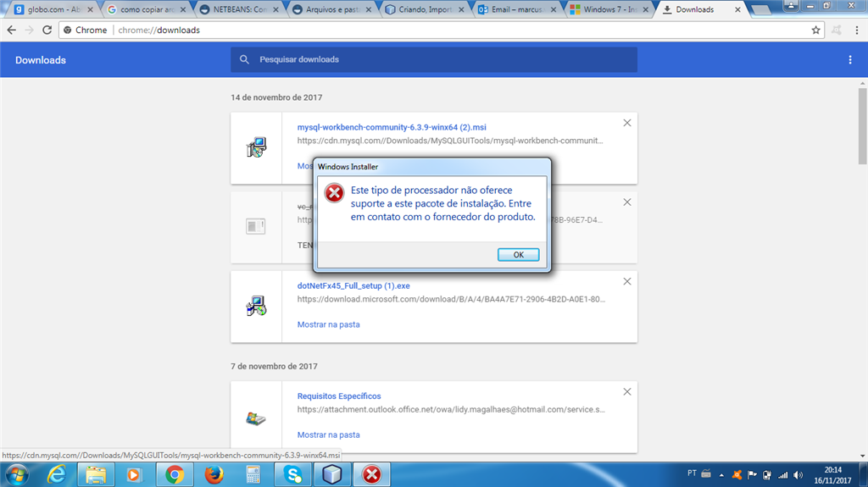Open the Chrome three-dot menu
The width and height of the screenshot is (868, 487).
tap(857, 30)
